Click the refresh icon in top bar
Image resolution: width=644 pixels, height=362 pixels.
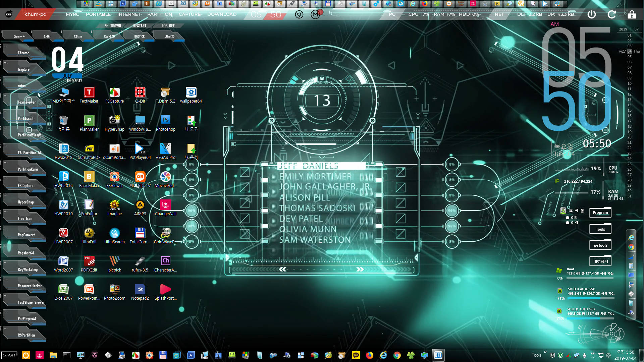click(612, 14)
